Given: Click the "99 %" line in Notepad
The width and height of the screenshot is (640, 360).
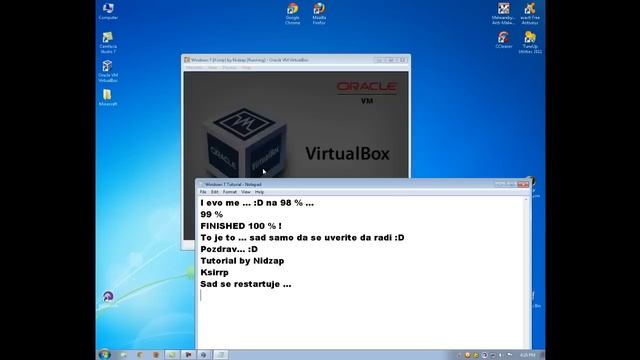Looking at the screenshot, I should [211, 214].
